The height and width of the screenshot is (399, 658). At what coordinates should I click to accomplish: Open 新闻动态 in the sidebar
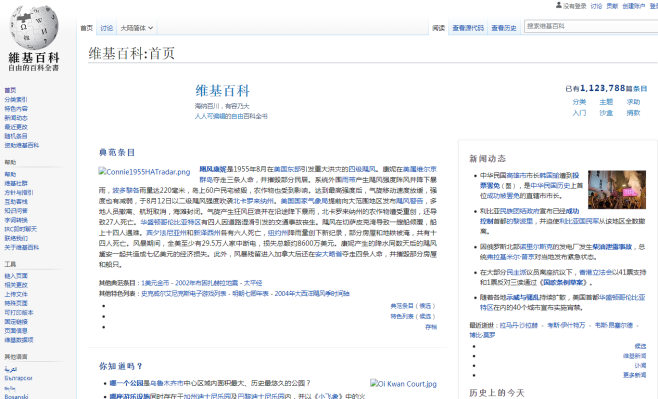coord(16,118)
